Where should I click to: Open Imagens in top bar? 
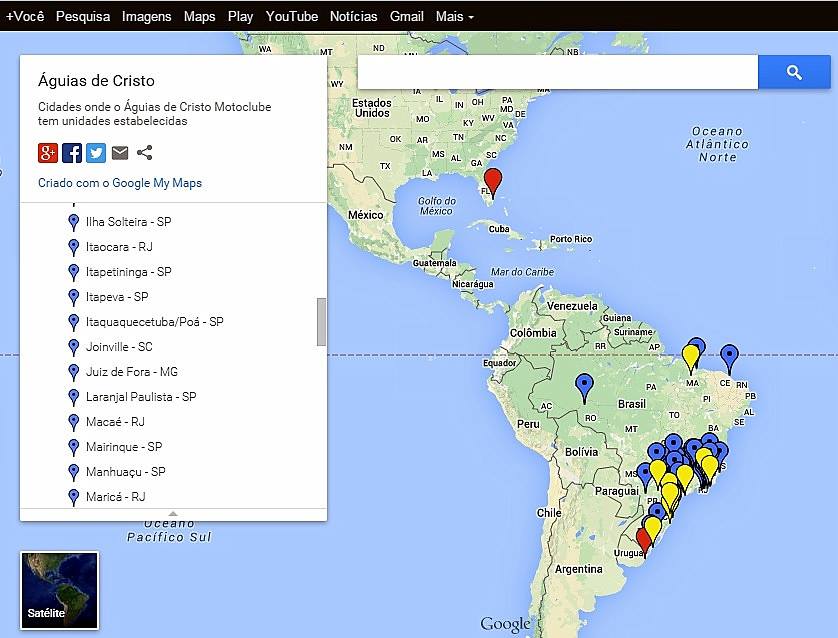click(x=146, y=17)
